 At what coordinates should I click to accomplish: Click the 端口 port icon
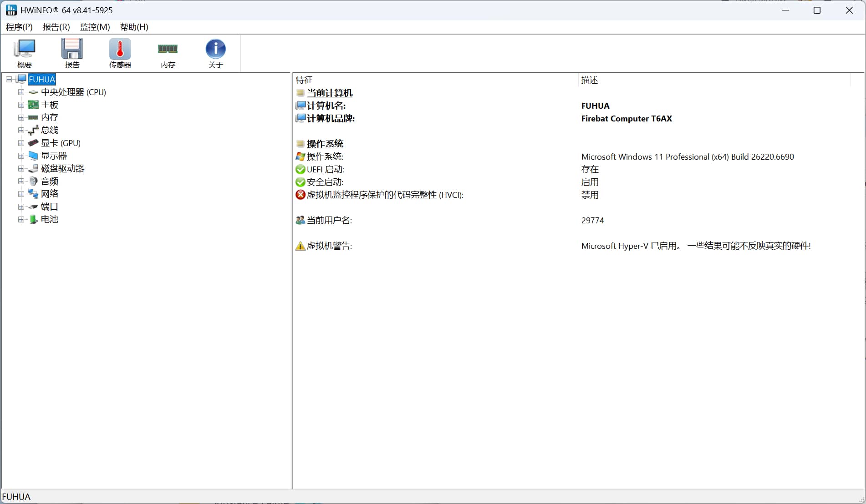click(x=33, y=207)
